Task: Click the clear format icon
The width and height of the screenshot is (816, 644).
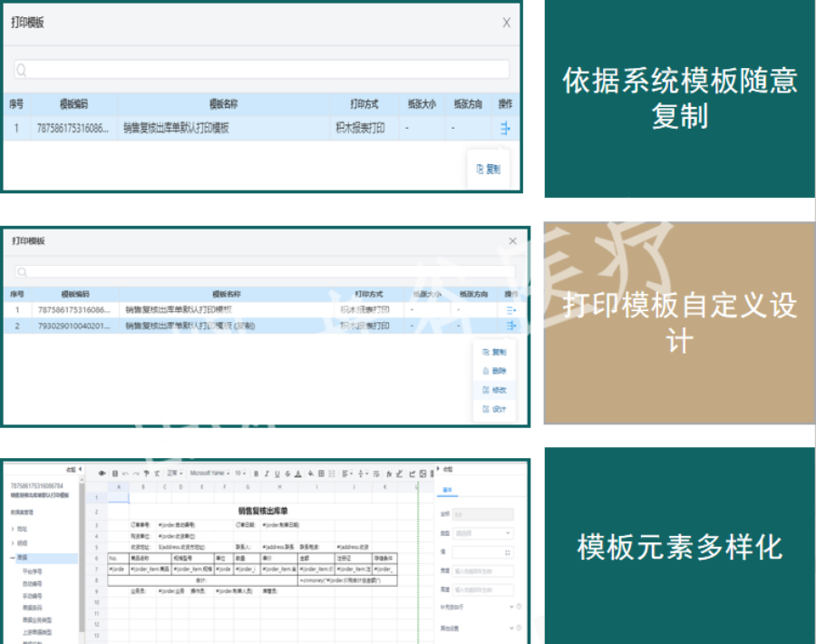Action: click(157, 473)
